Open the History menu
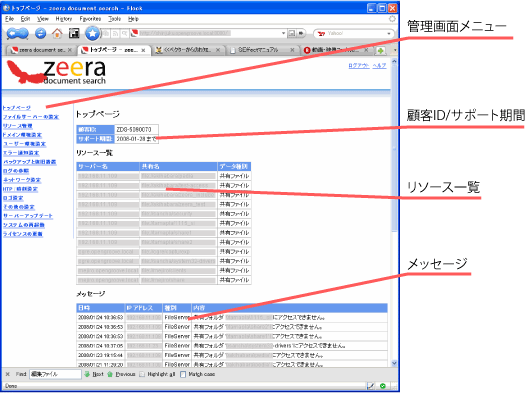The image size is (526, 393). pyautogui.click(x=64, y=19)
